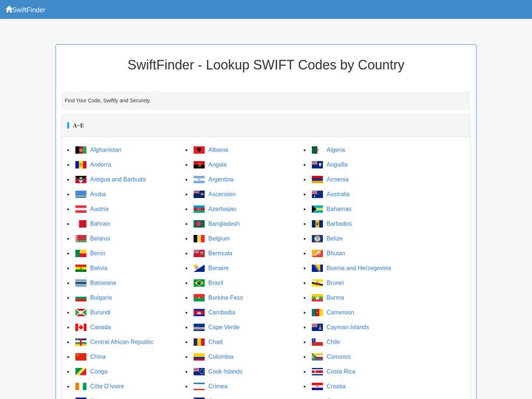Open the Crimea country link
The image size is (532, 399).
[x=218, y=386]
